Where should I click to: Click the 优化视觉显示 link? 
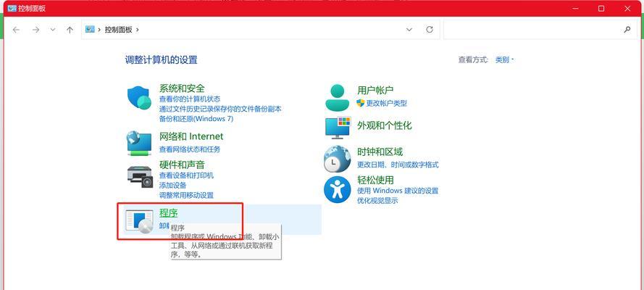coord(377,201)
